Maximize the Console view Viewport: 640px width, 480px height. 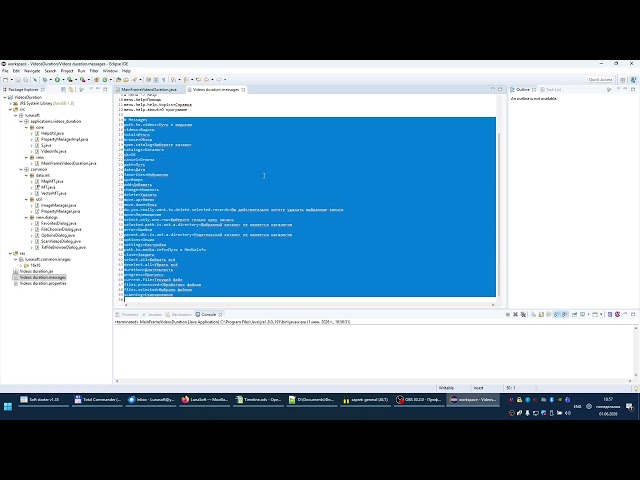633,314
